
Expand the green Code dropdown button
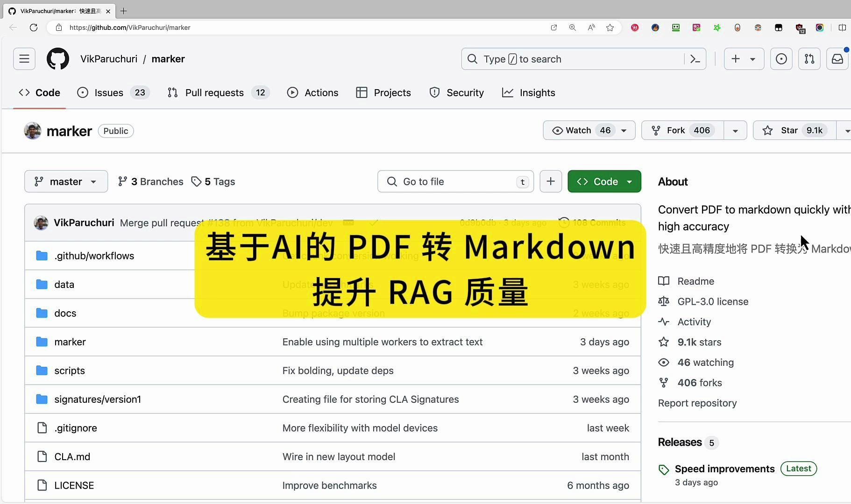pyautogui.click(x=604, y=181)
